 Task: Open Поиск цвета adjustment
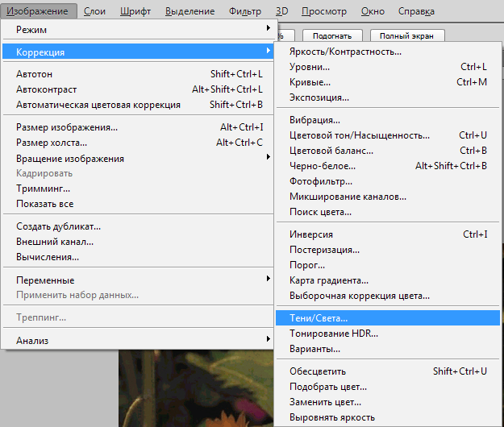(x=388, y=212)
